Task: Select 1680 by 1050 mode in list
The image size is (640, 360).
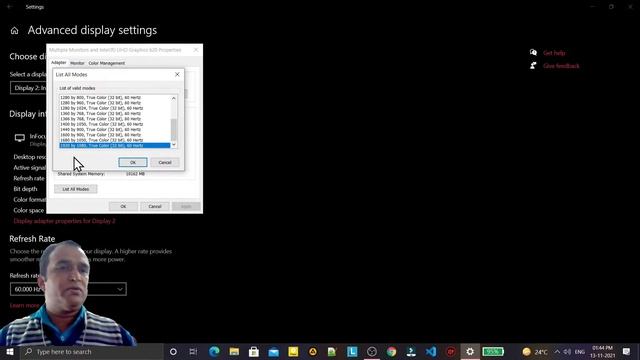Action: point(102,140)
